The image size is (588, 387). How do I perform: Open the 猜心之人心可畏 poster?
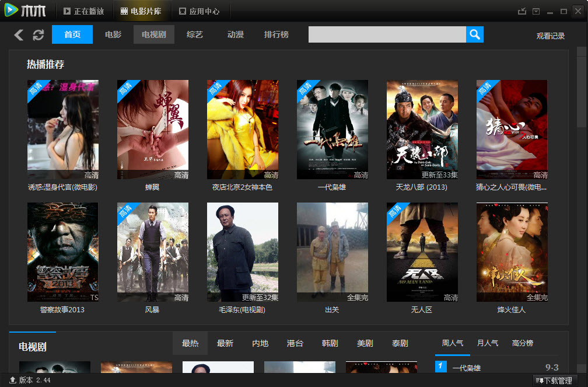(x=512, y=130)
